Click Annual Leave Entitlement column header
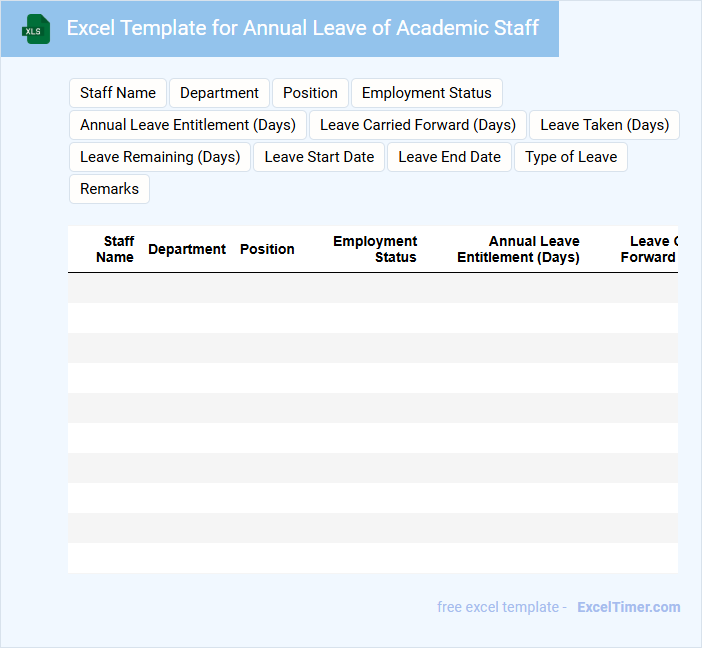 (518, 249)
